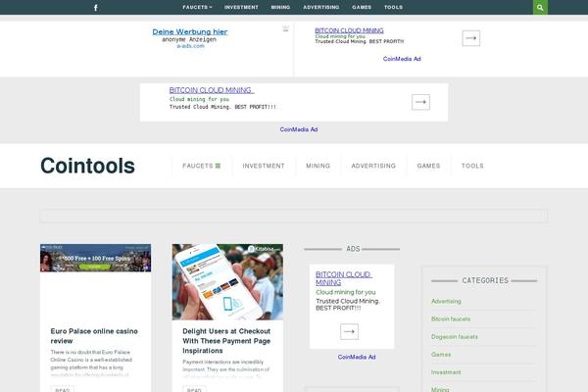588x392 pixels.
Task: Expand the Faucets menu in main navigation
Action: (x=201, y=166)
